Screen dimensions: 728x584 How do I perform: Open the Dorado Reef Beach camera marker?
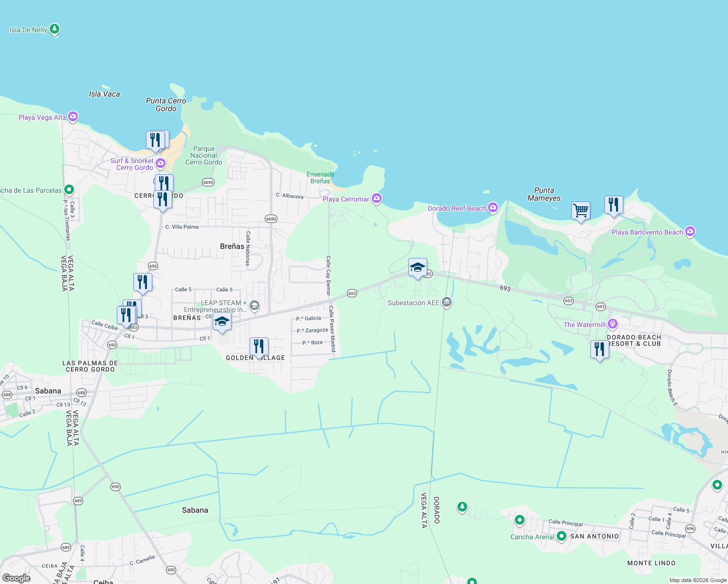[x=493, y=208]
